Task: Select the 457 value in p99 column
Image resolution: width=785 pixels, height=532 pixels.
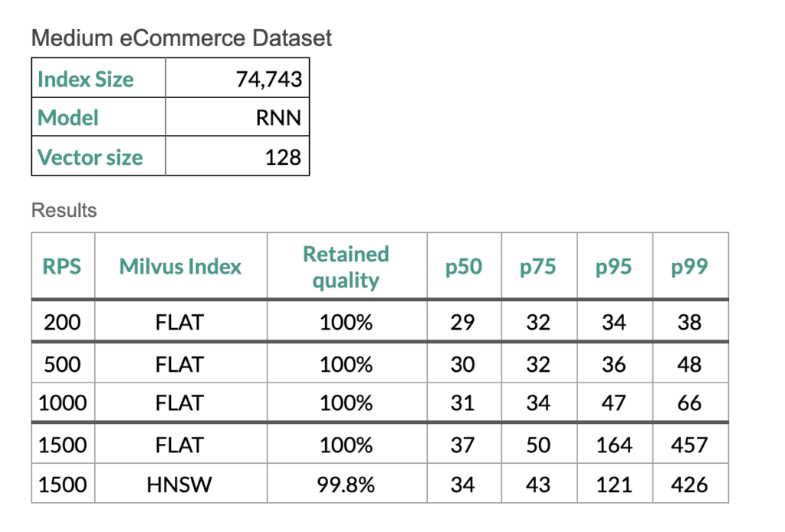Action: pos(689,445)
